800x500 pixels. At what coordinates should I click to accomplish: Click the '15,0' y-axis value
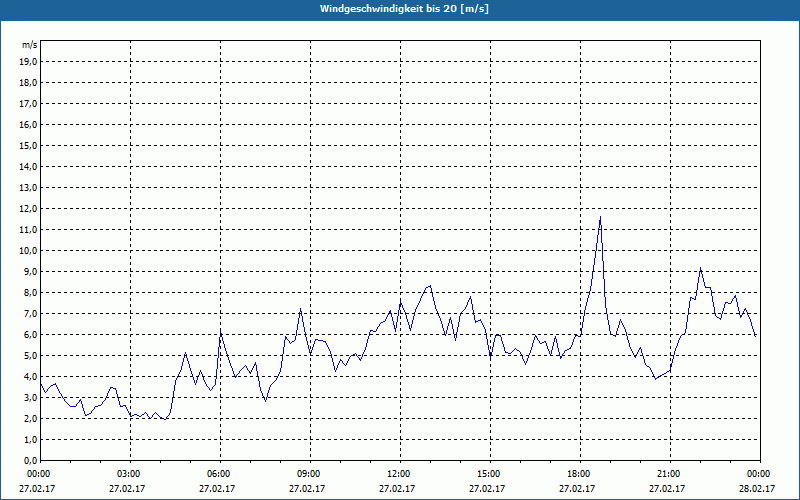tap(28, 145)
